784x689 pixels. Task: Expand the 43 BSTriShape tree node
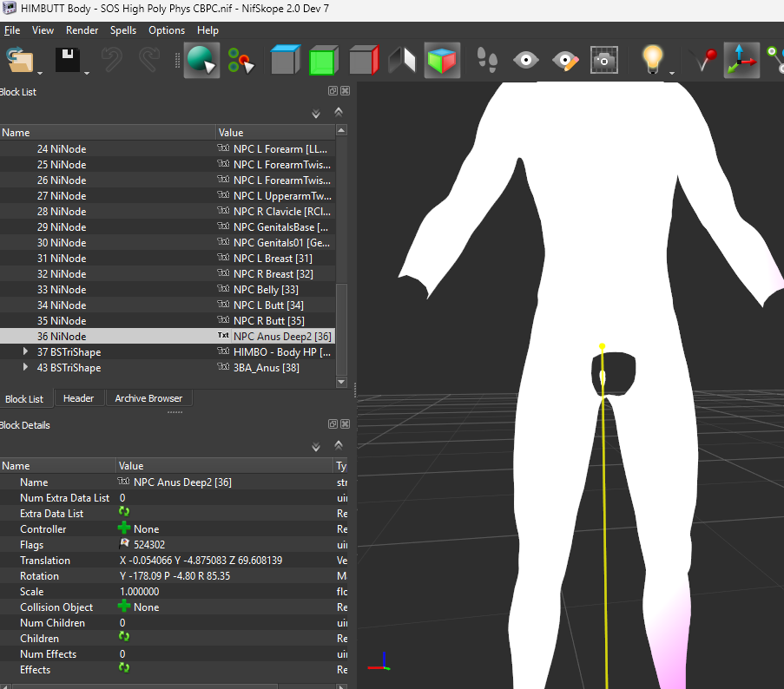tap(25, 367)
